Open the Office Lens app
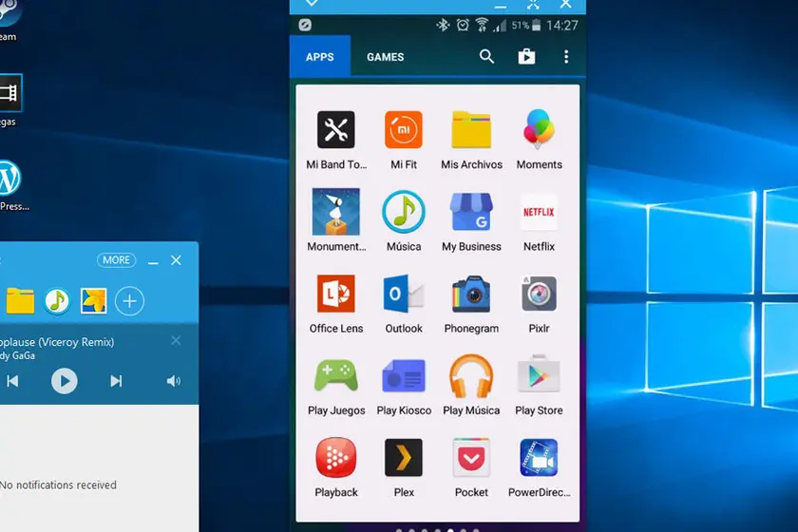The height and width of the screenshot is (532, 798). click(336, 294)
